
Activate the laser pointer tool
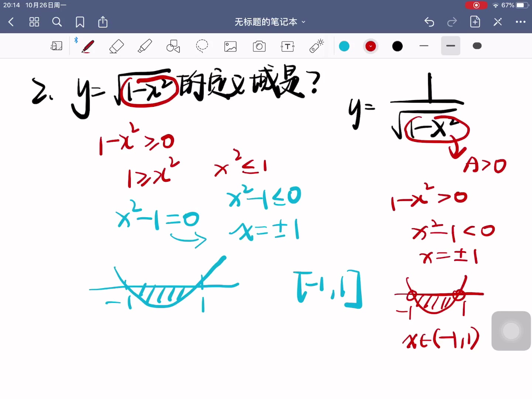click(x=316, y=46)
